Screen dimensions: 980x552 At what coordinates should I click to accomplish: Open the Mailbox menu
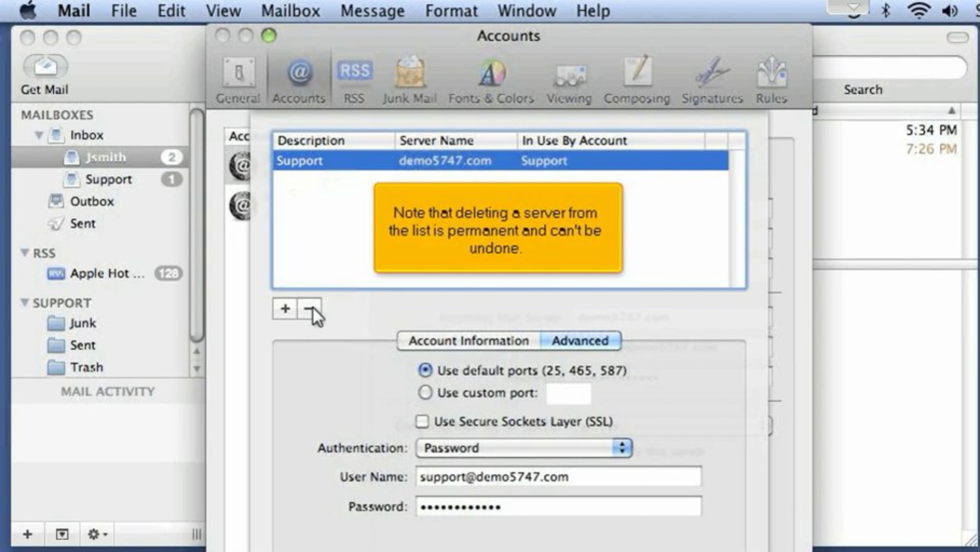click(290, 11)
